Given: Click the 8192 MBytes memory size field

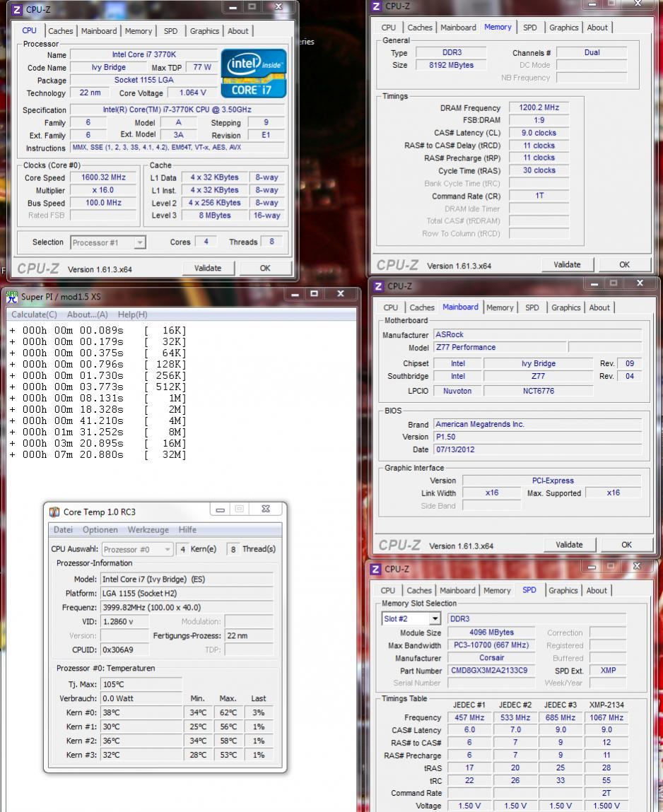Looking at the screenshot, I should tap(451, 65).
